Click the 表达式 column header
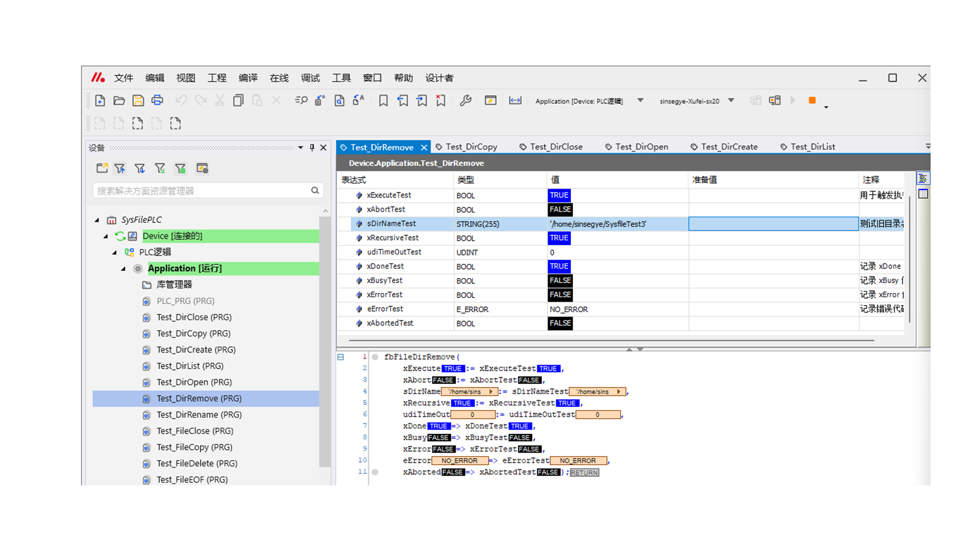This screenshot has width=980, height=551. 396,180
